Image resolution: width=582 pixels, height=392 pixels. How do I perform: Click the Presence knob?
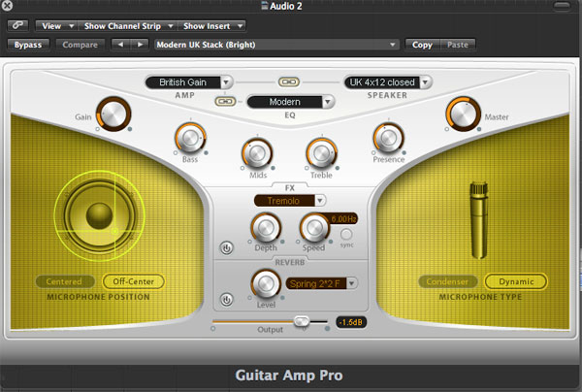coord(388,138)
